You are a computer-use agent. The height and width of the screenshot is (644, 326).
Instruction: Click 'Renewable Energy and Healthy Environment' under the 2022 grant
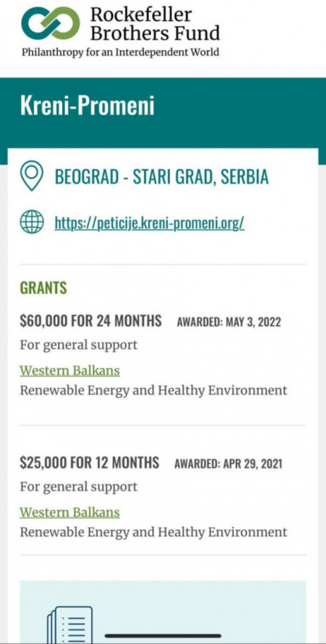154,391
